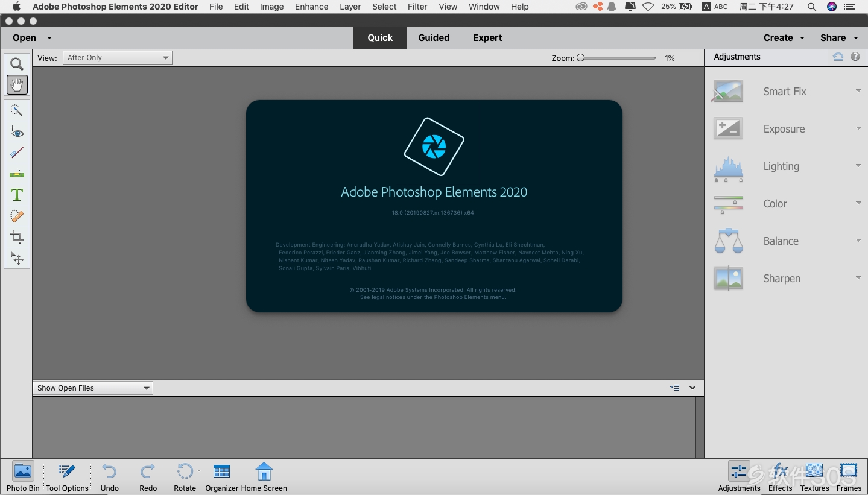The height and width of the screenshot is (495, 868).
Task: Open the Share dropdown
Action: click(838, 37)
